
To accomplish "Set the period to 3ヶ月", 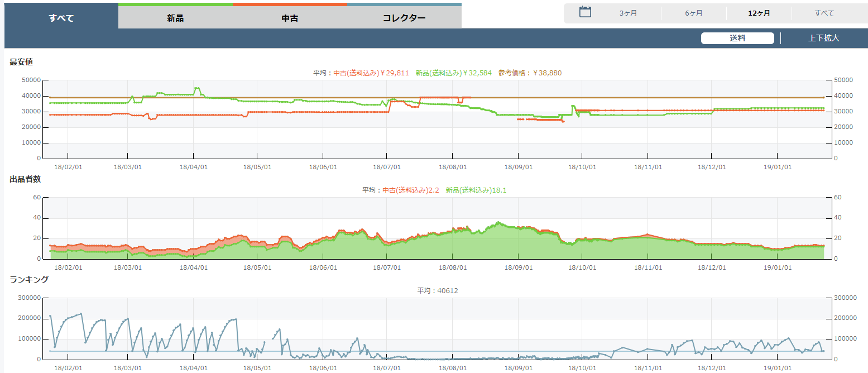I will point(628,13).
